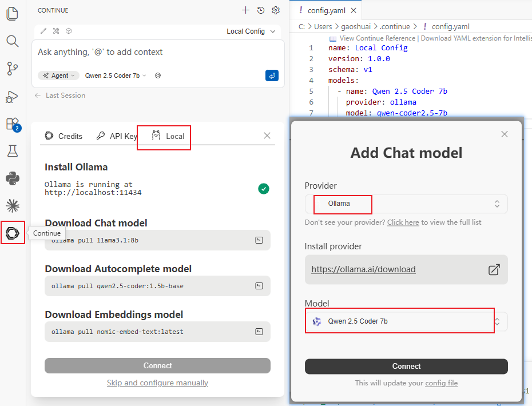Switch to the API Key tab

point(117,136)
